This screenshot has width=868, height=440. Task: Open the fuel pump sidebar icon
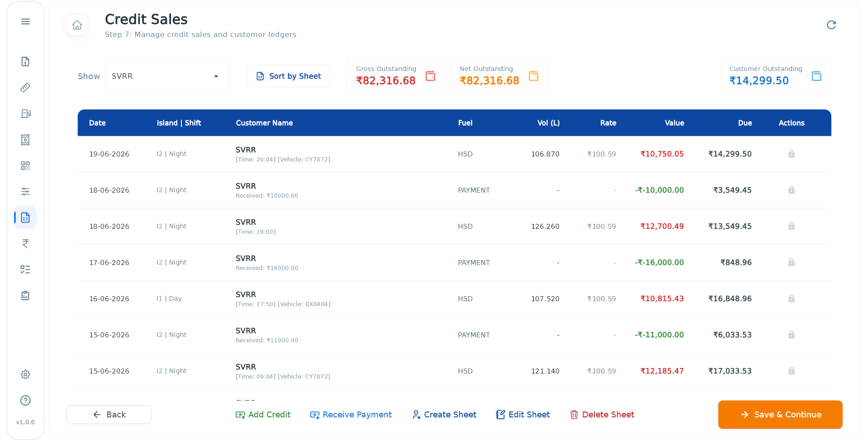tap(25, 114)
